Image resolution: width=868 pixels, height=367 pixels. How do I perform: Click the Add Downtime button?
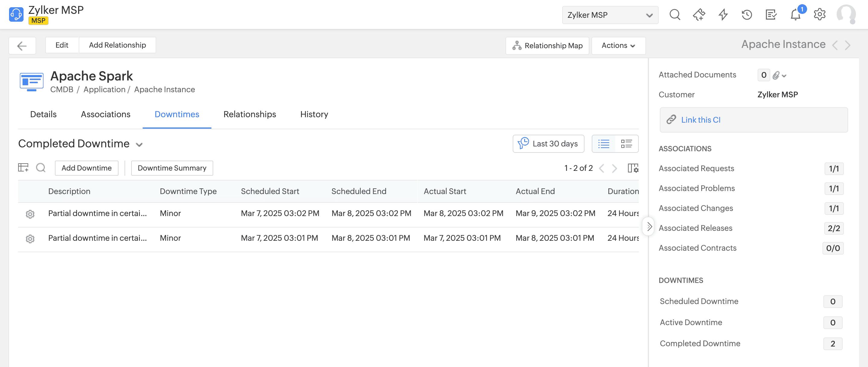(x=86, y=168)
